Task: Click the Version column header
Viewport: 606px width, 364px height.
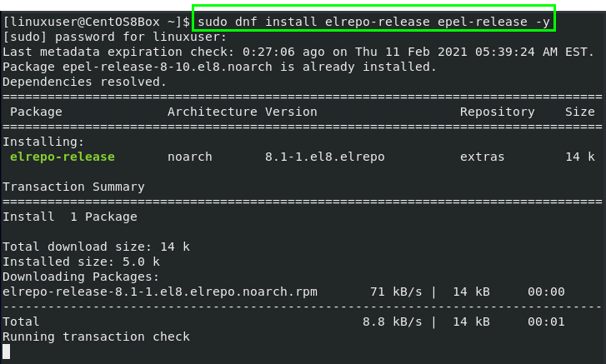Action: [x=291, y=112]
